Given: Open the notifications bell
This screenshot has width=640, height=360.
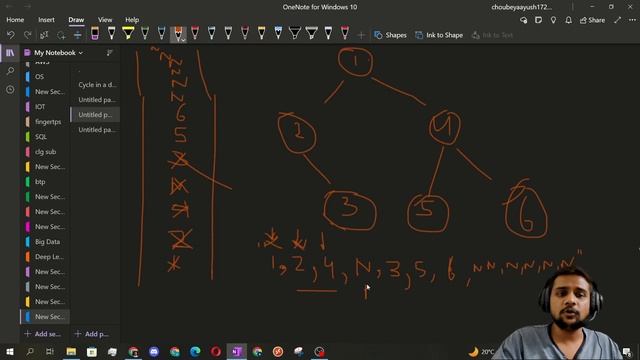Looking at the screenshot, I should click(x=568, y=20).
